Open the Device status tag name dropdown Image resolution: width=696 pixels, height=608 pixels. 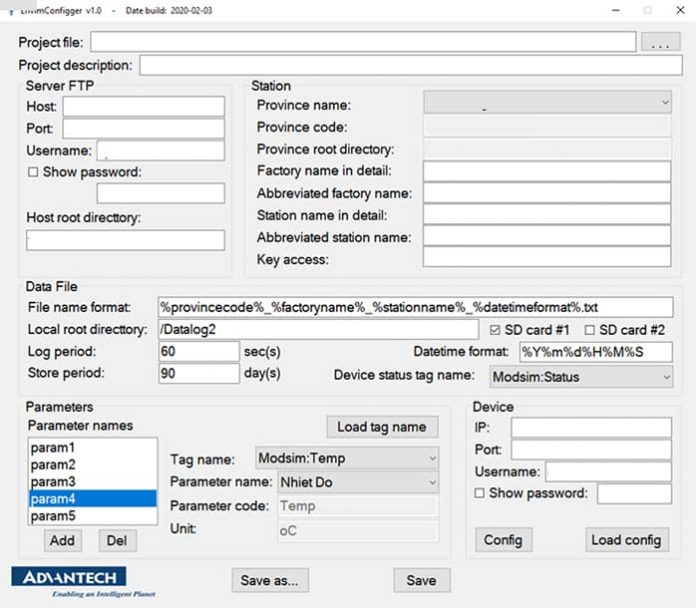point(581,377)
